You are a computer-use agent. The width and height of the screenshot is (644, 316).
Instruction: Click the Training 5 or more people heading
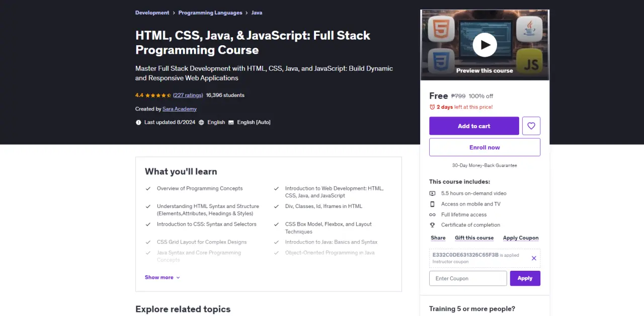(472, 308)
